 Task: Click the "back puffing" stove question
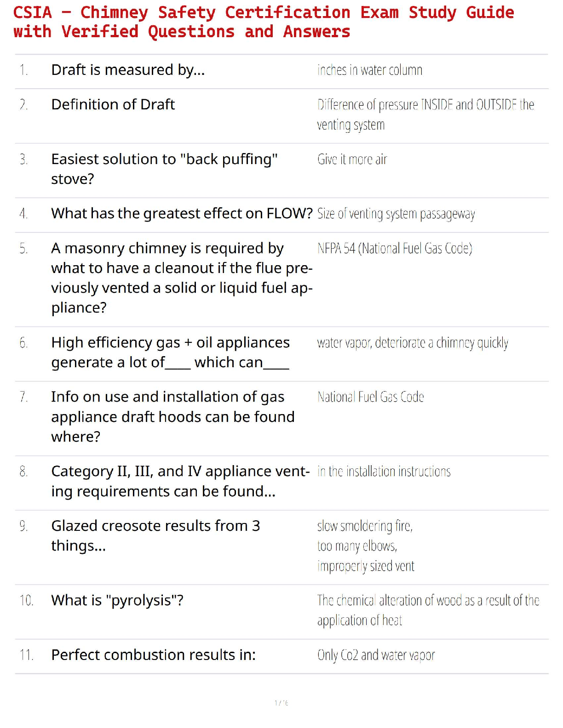coord(164,169)
